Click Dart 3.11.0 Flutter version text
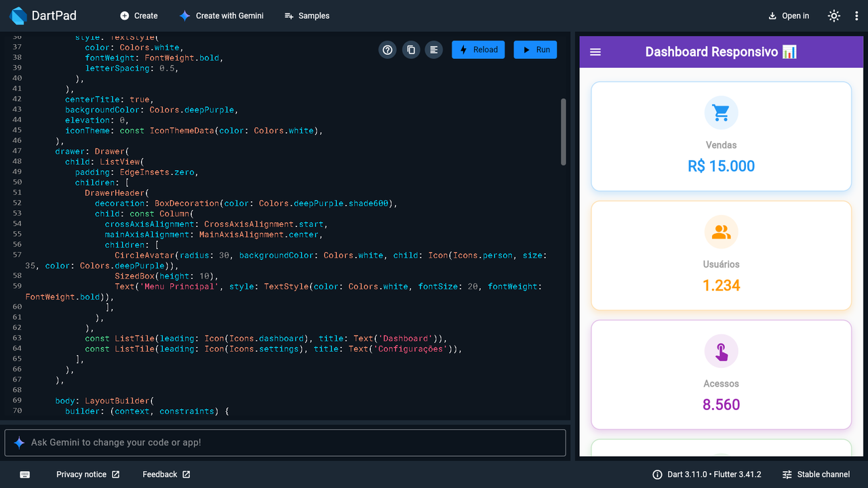The width and height of the screenshot is (868, 488). pos(714,474)
